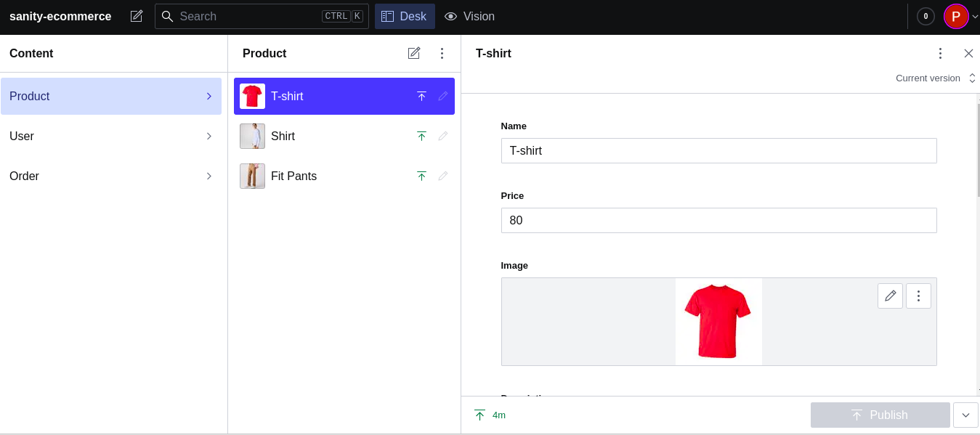Click published status icon on Fit Pants row
The height and width of the screenshot is (435, 980).
[x=421, y=176]
